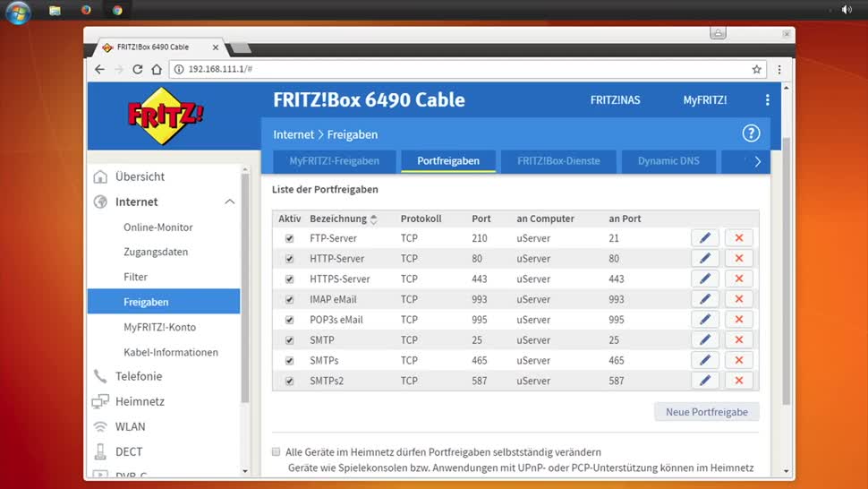Uncheck the HTTPS-Server active checkbox
Screen dimensions: 868x489
(289, 279)
